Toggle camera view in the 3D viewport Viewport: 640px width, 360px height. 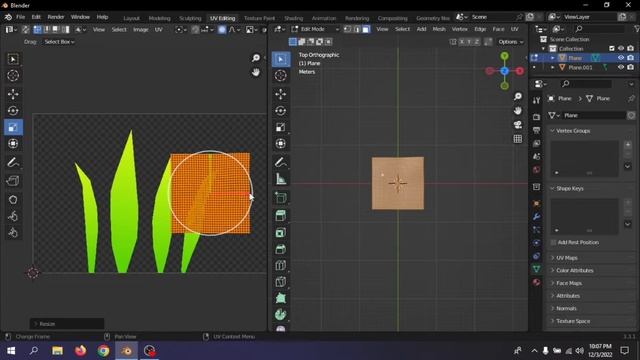518,124
